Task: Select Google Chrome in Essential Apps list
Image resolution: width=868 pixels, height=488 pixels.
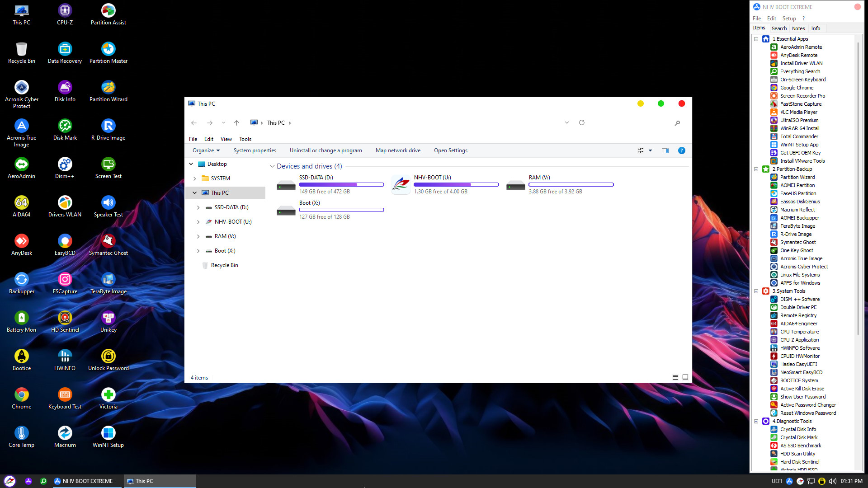Action: [x=797, y=88]
